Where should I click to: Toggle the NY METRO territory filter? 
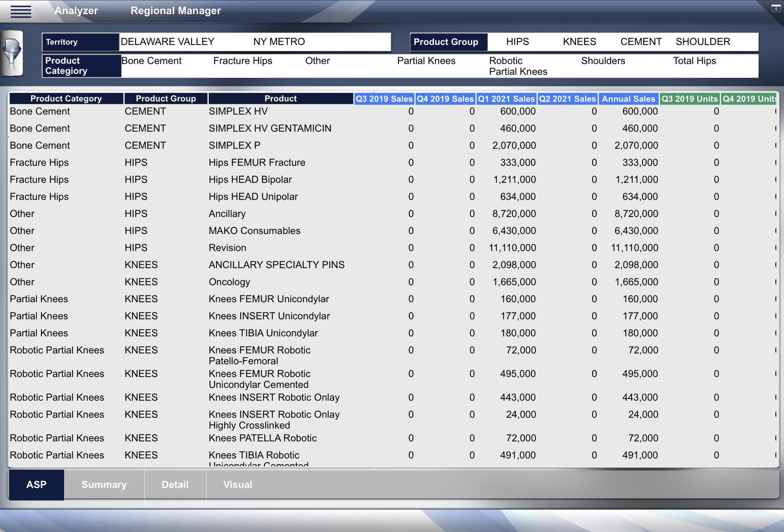(279, 42)
